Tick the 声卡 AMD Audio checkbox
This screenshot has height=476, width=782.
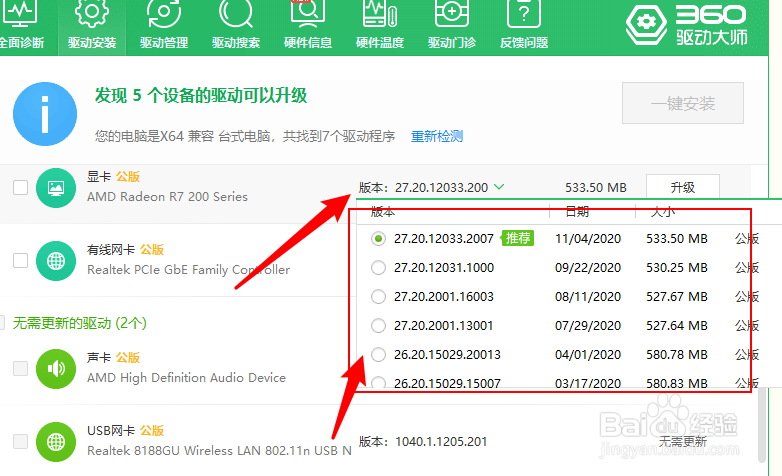(20, 368)
